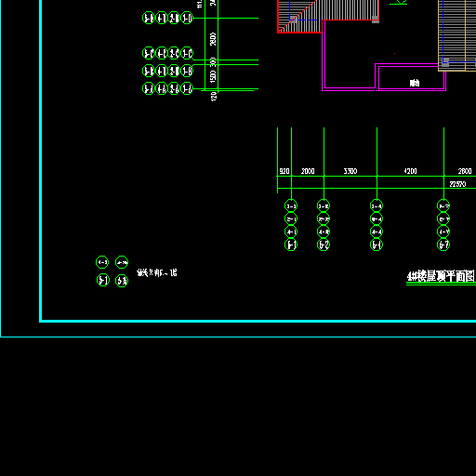Screen dimensions: 476x476
Task: Click the white room label inside magenta box
Action: 415,83
